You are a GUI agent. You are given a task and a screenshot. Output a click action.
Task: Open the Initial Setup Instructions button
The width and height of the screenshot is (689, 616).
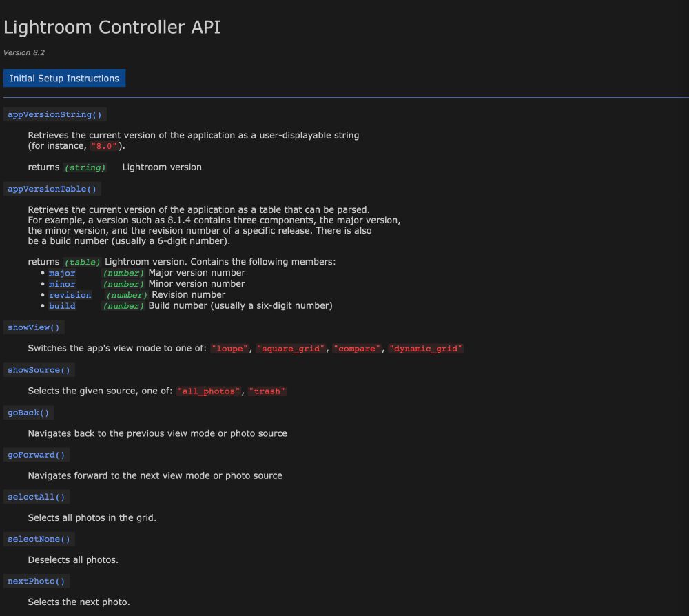coord(64,79)
